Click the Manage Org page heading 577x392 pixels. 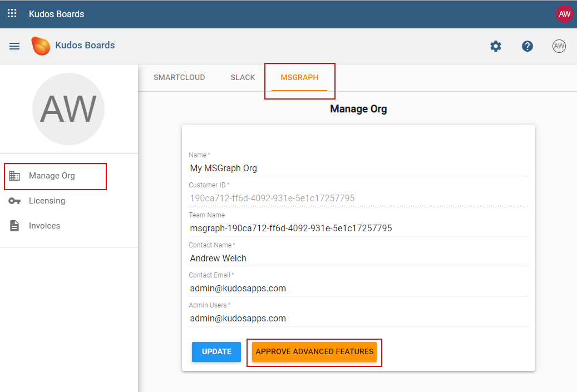358,109
